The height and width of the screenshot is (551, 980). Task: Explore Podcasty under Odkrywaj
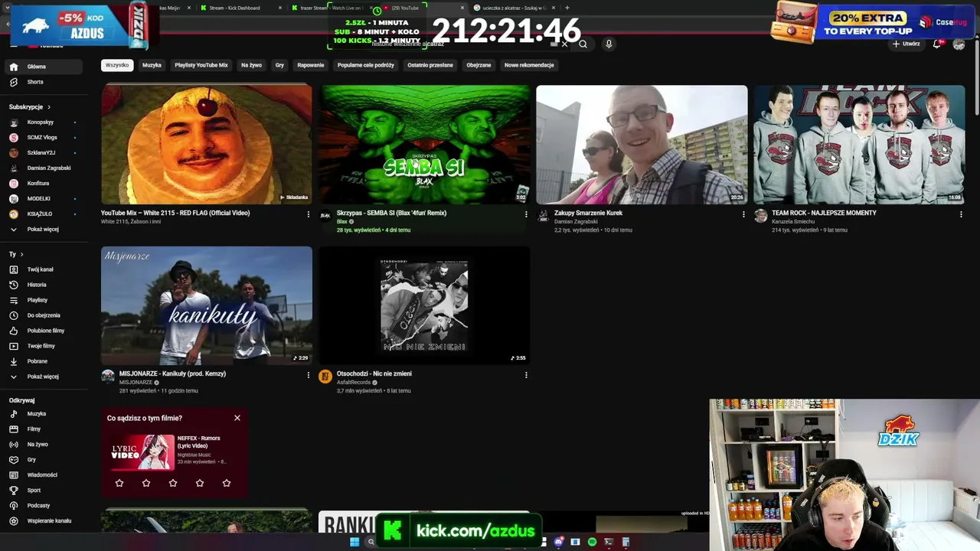point(44,506)
